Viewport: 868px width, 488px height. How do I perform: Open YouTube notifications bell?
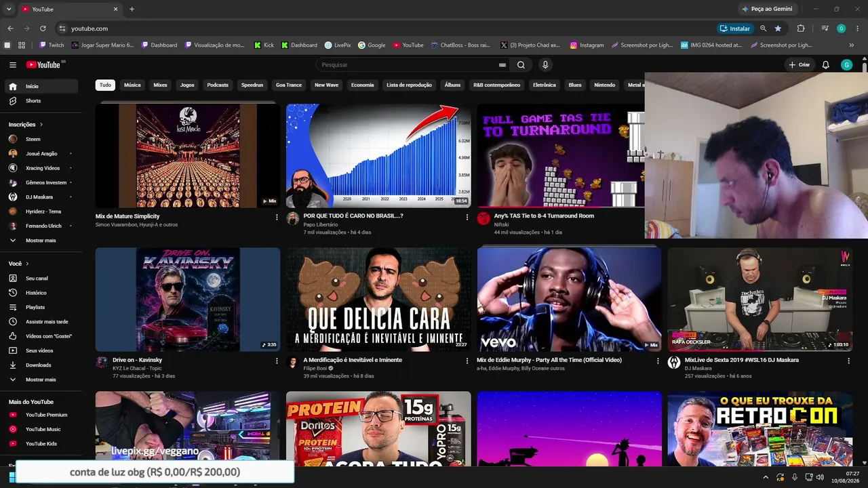pyautogui.click(x=825, y=65)
